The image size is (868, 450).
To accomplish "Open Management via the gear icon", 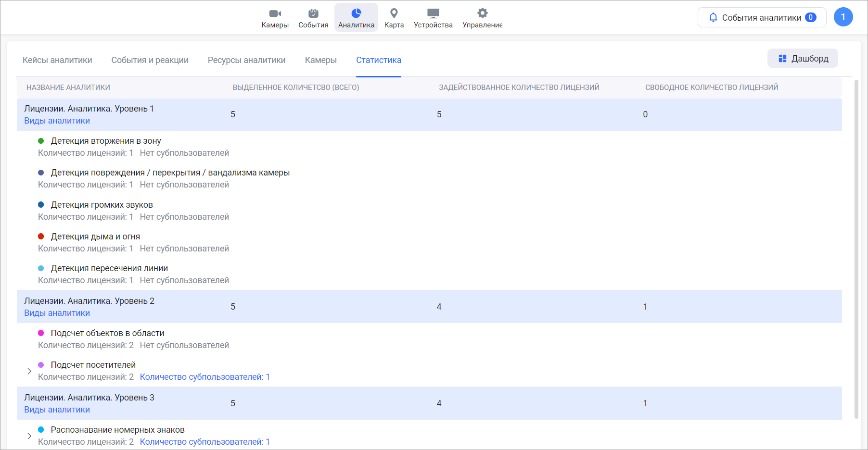I will point(482,13).
